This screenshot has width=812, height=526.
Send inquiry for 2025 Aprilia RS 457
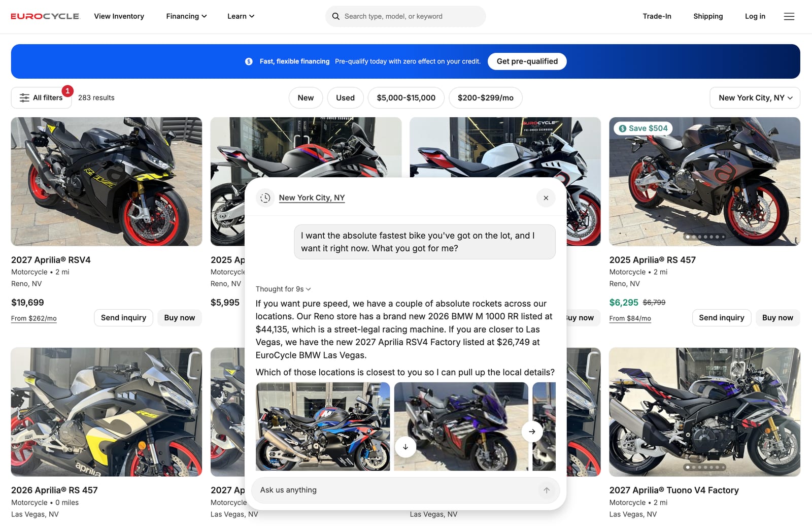tap(721, 318)
